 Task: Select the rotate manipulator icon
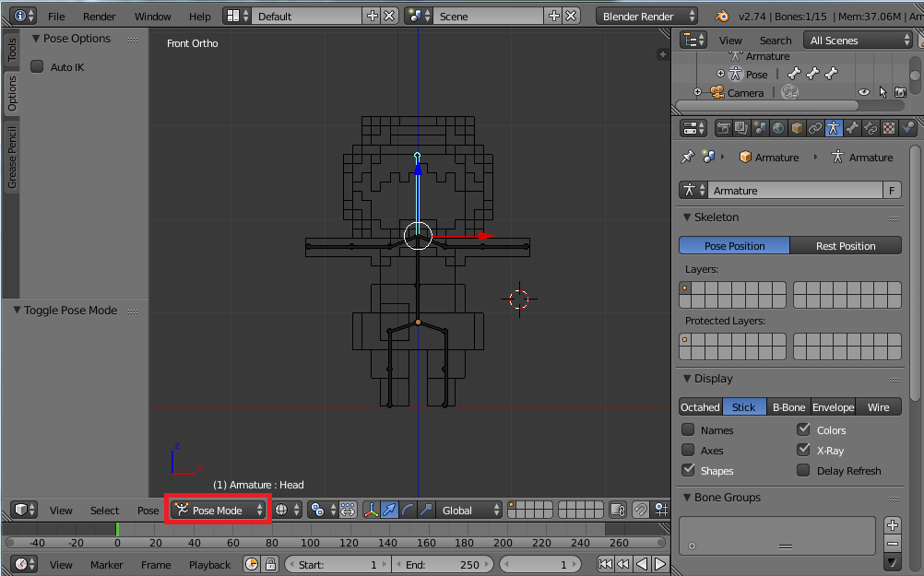tap(408, 510)
